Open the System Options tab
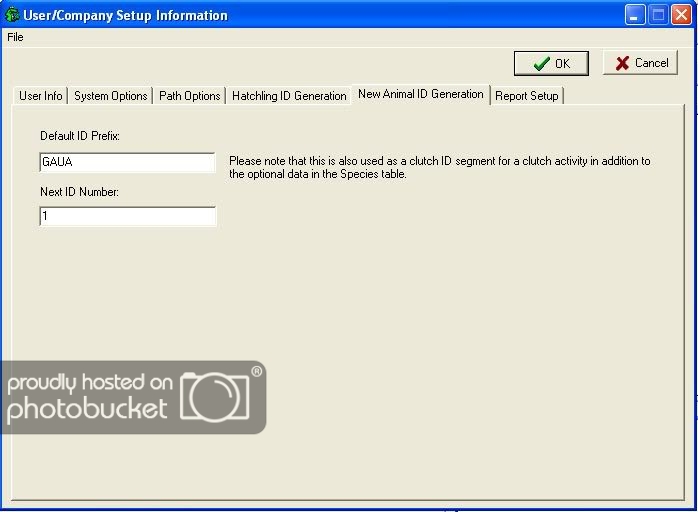 [111, 96]
